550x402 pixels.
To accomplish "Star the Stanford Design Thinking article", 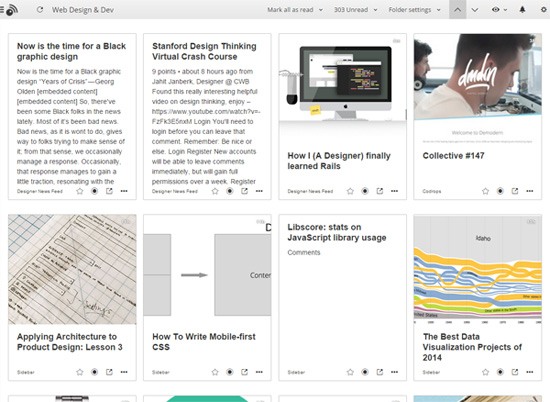I will tap(215, 191).
